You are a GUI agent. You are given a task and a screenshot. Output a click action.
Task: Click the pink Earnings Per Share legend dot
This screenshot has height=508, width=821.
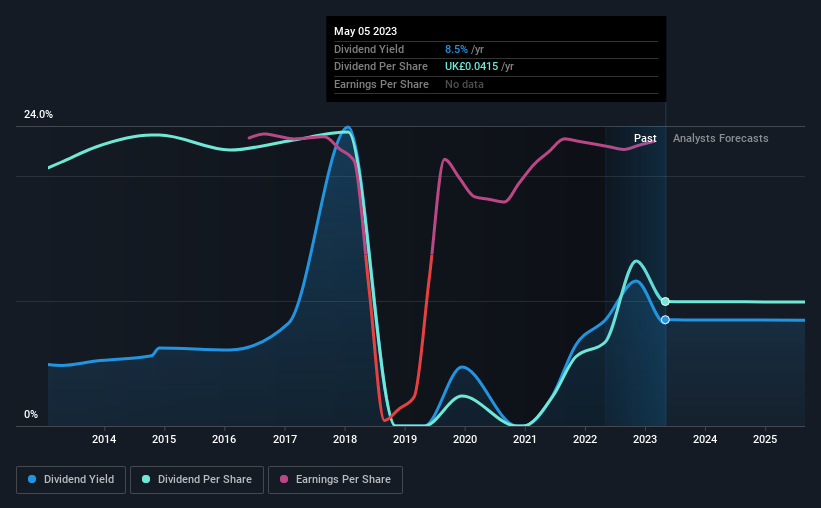pyautogui.click(x=284, y=479)
